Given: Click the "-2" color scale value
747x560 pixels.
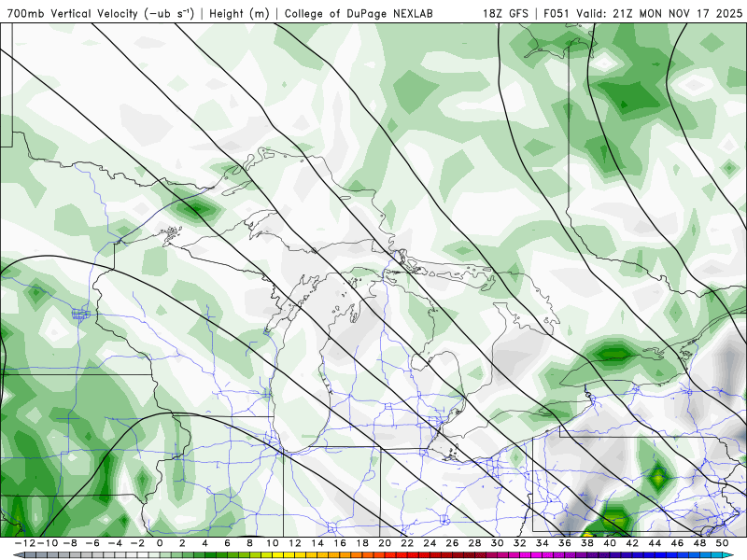Looking at the screenshot, I should [x=137, y=543].
